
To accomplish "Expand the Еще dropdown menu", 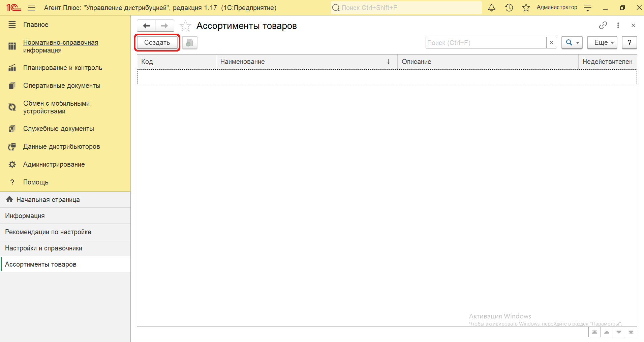I will 602,43.
